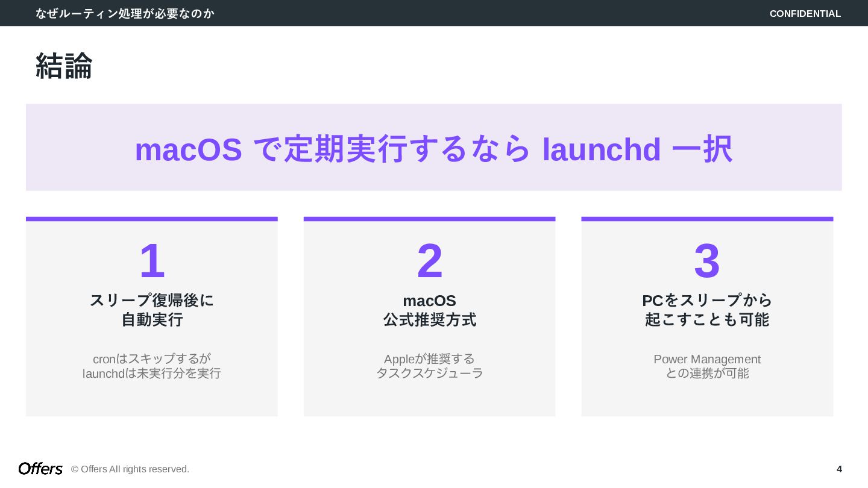Click the page number 4
Viewport: 868px width, 488px height.
click(839, 469)
